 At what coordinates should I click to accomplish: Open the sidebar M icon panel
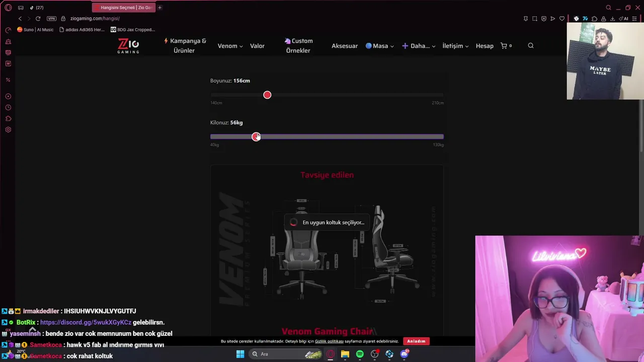(x=8, y=64)
